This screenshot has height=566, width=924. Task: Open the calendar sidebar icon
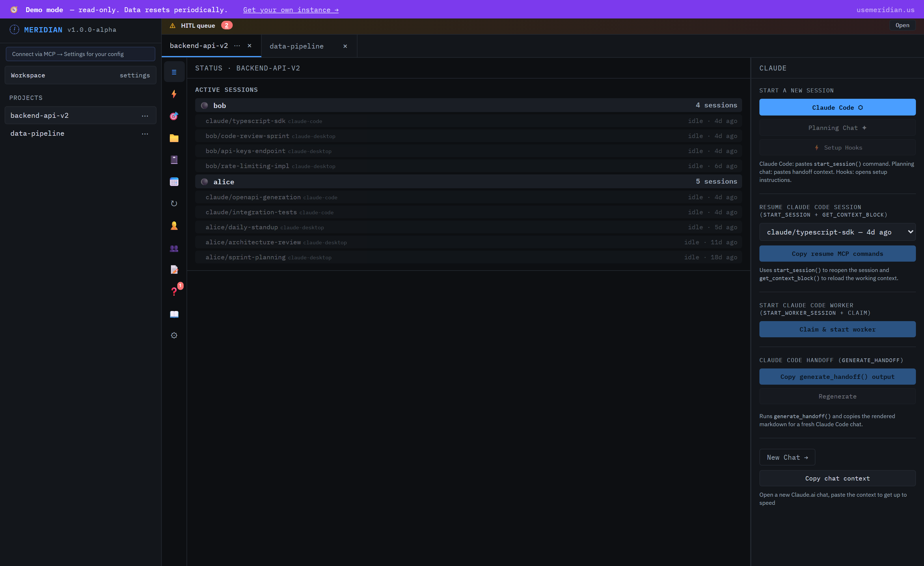(174, 182)
